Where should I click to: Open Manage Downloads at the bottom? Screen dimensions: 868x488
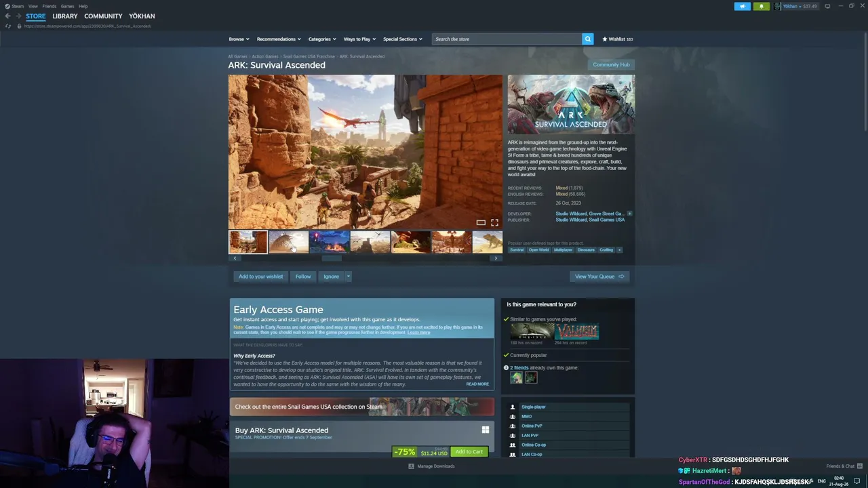click(432, 466)
